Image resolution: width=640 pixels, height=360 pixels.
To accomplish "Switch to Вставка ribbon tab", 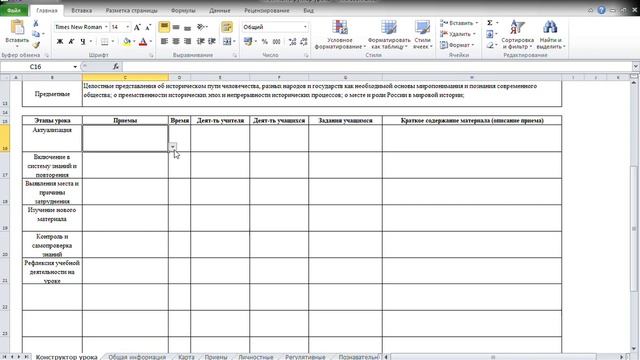I will point(82,10).
